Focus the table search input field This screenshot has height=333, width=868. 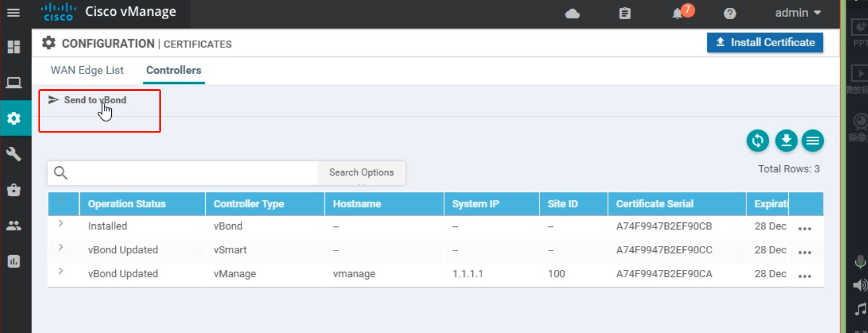click(194, 173)
